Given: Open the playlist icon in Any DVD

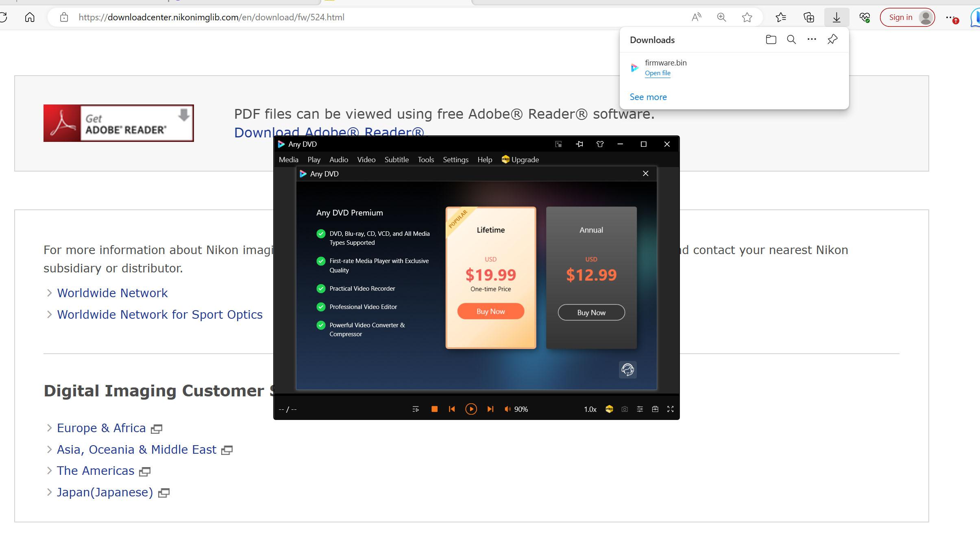Looking at the screenshot, I should 416,409.
